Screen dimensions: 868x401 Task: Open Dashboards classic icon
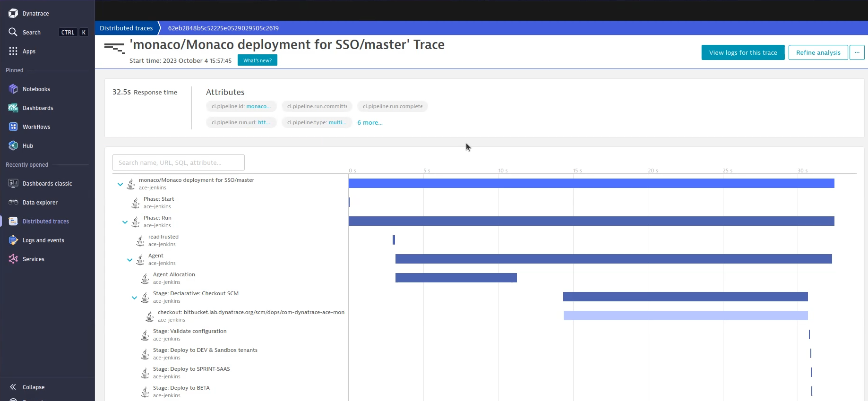coord(13,183)
